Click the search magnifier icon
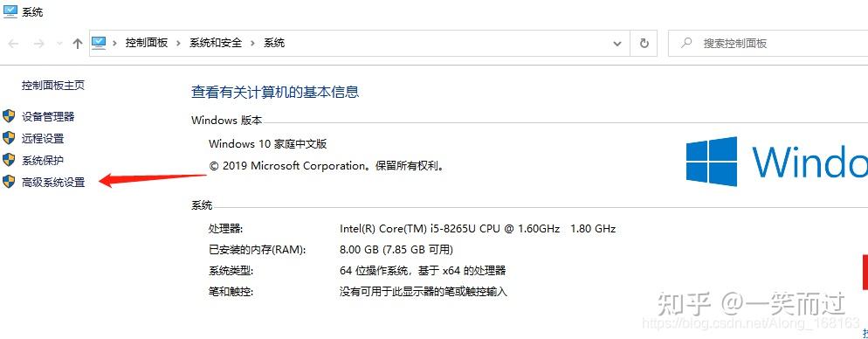 [686, 43]
